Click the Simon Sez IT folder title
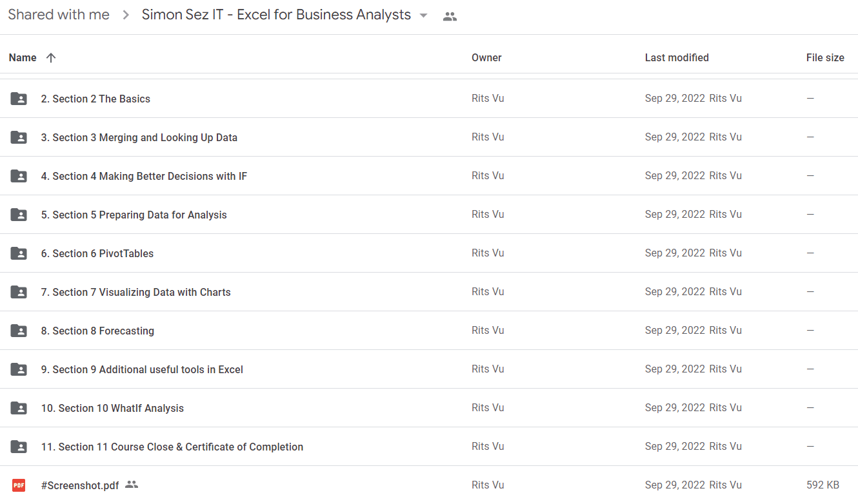This screenshot has height=504, width=858. point(276,15)
